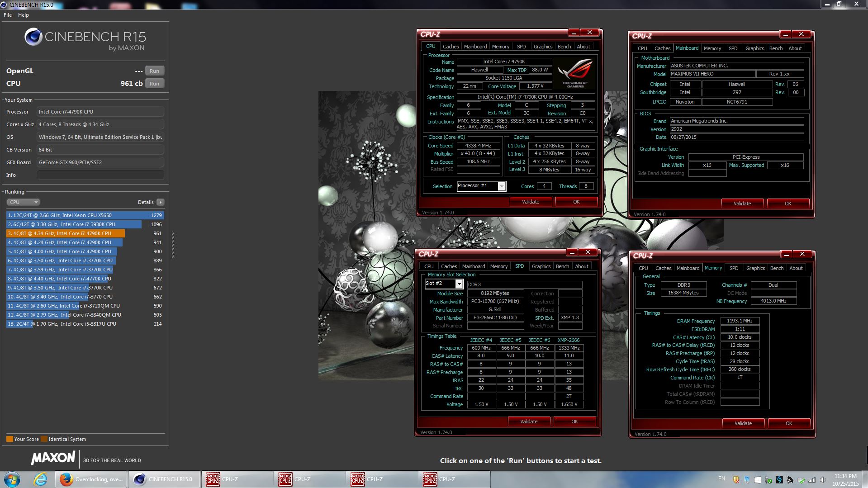Viewport: 868px width, 488px height.
Task: Select the highlighted 4.34 GHz i7-4790K result
Action: [85, 233]
